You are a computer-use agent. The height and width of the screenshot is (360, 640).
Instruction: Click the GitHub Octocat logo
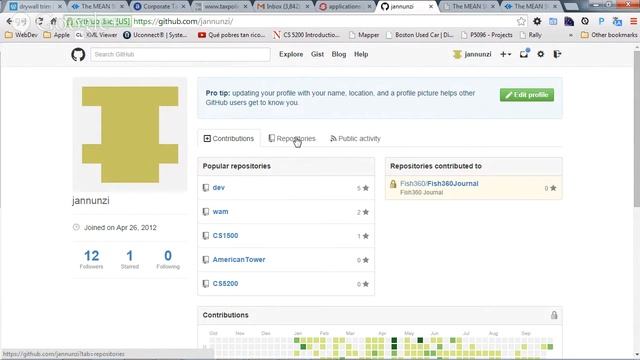(78, 54)
